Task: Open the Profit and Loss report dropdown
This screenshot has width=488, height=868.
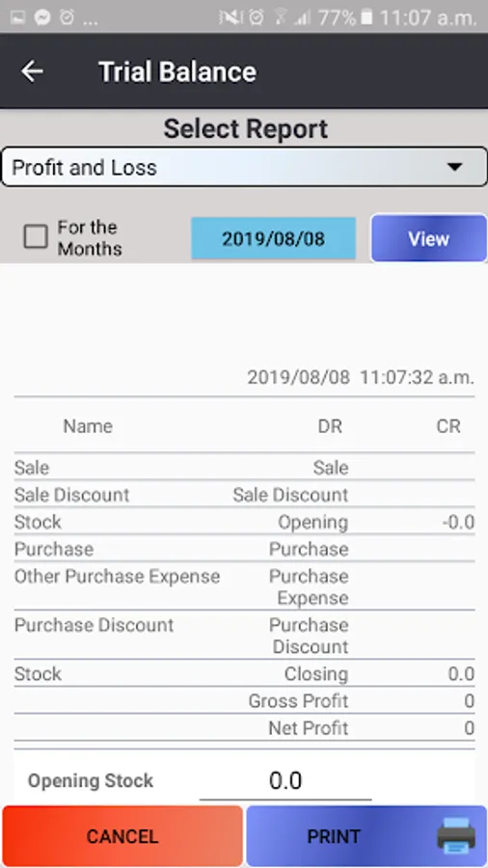Action: pos(244,167)
